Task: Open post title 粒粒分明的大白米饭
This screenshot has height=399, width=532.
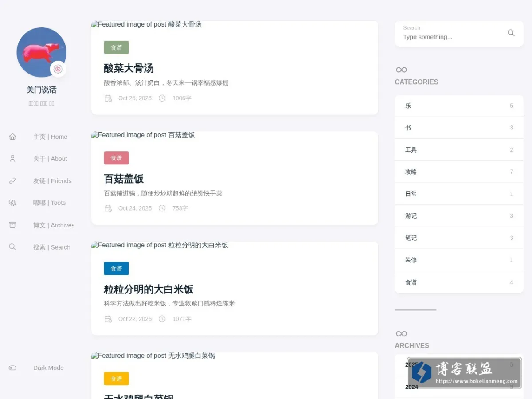Action: pos(149,289)
